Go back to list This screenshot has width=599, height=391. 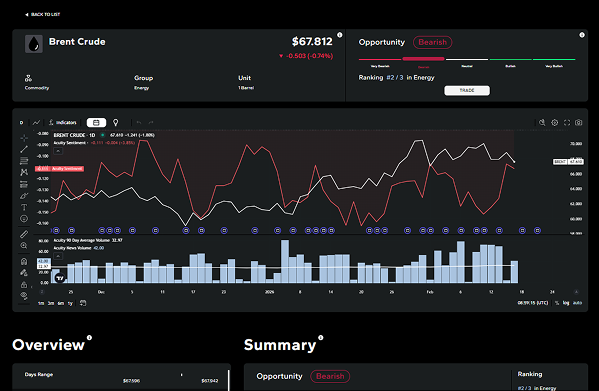click(42, 15)
